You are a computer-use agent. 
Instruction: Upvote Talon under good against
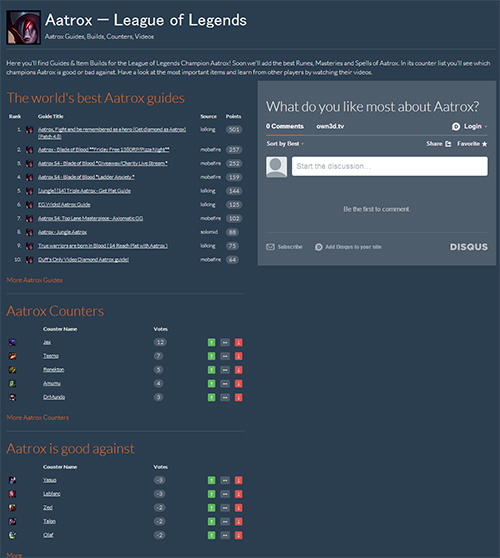[211, 522]
